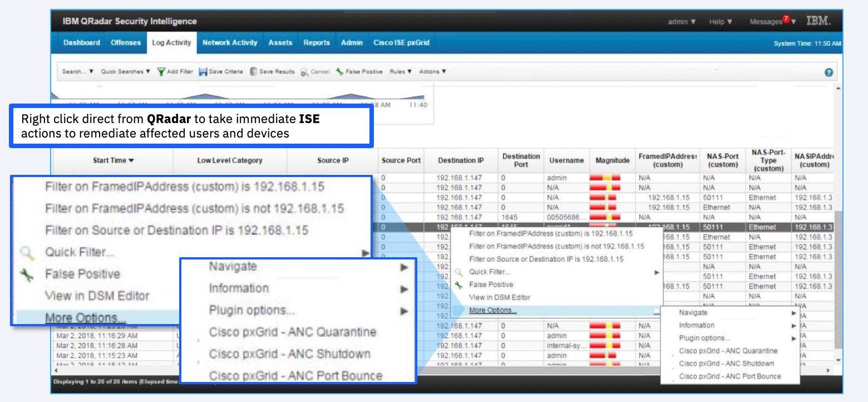Viewport: 868px width, 402px height.
Task: Open the admin user dropdown
Action: click(682, 22)
